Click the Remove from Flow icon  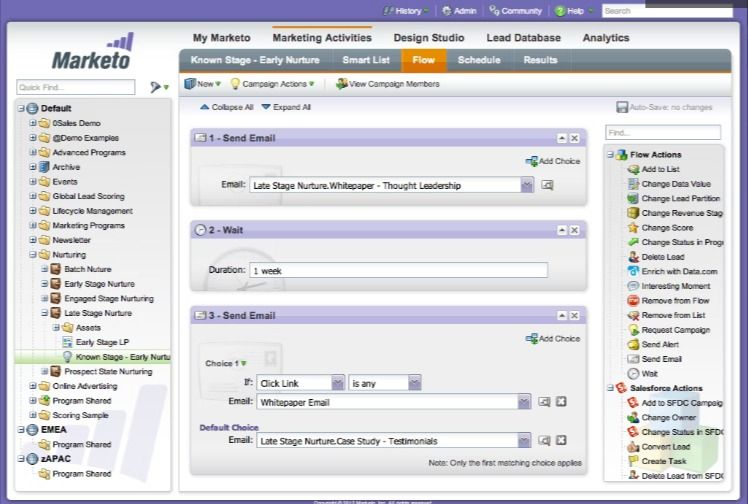click(633, 301)
